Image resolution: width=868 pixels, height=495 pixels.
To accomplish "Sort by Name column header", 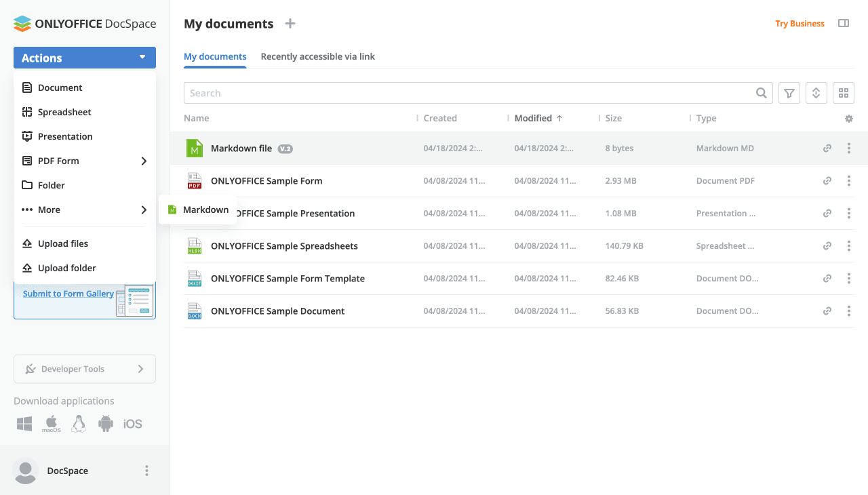I will (x=197, y=118).
